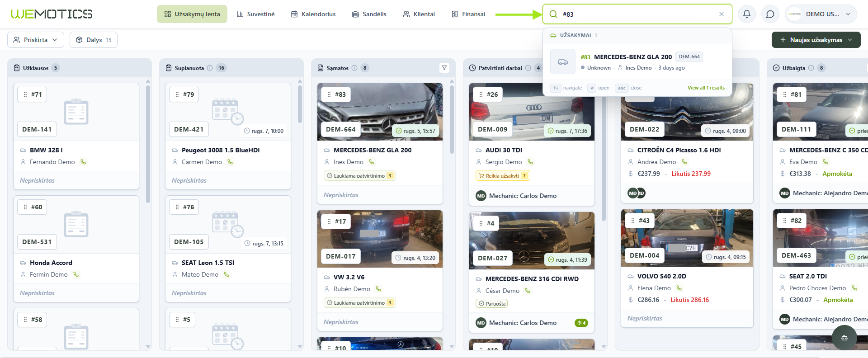The image size is (868, 358).
Task: Call Ines Demo via phone icon
Action: click(x=372, y=162)
